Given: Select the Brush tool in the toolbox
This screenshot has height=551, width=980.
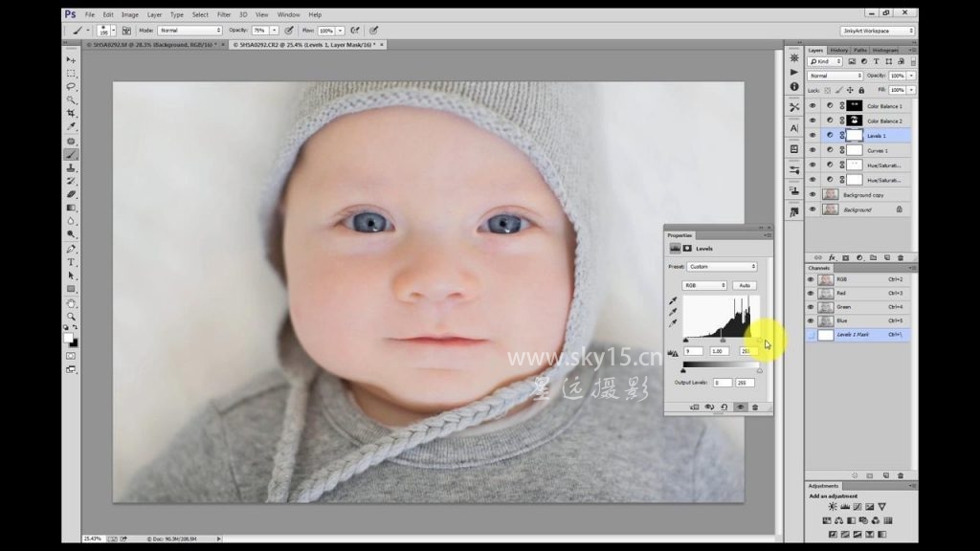Looking at the screenshot, I should click(71, 154).
